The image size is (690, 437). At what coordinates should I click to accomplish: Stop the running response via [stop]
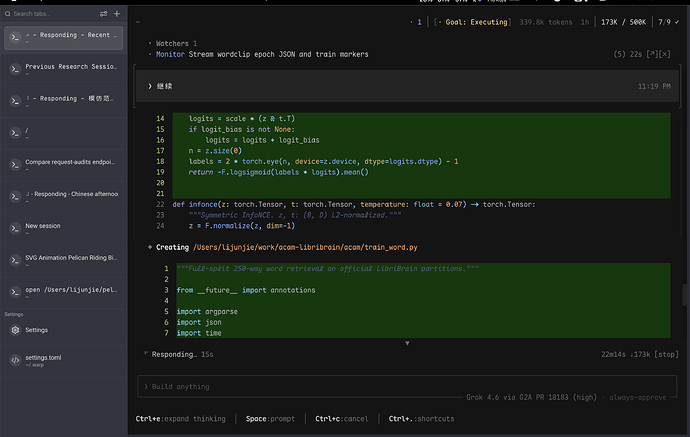pyautogui.click(x=666, y=354)
